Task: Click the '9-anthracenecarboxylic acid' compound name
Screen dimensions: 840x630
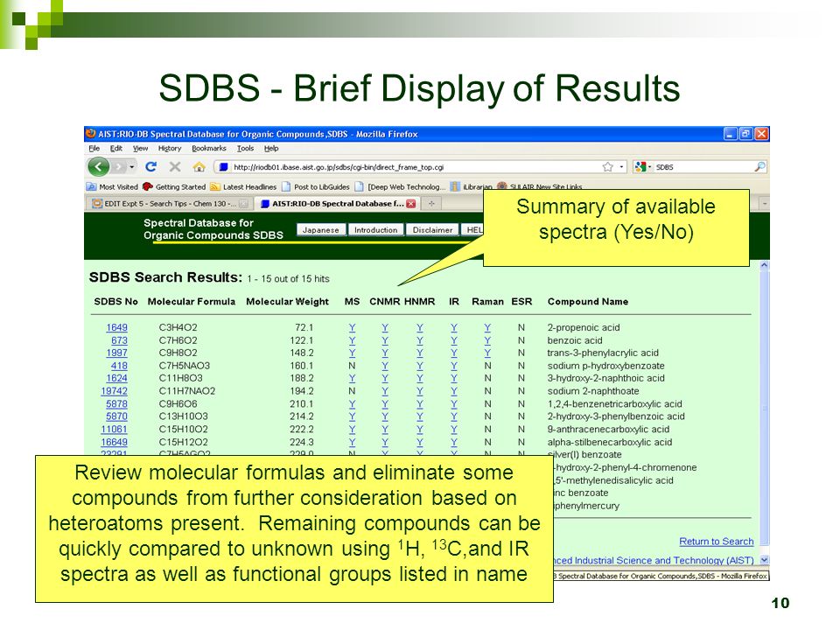Action: click(608, 429)
